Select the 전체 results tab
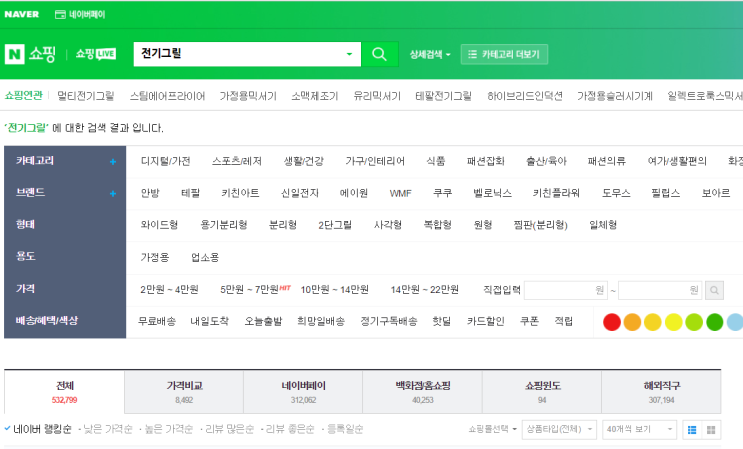This screenshot has width=743, height=449. tap(64, 392)
